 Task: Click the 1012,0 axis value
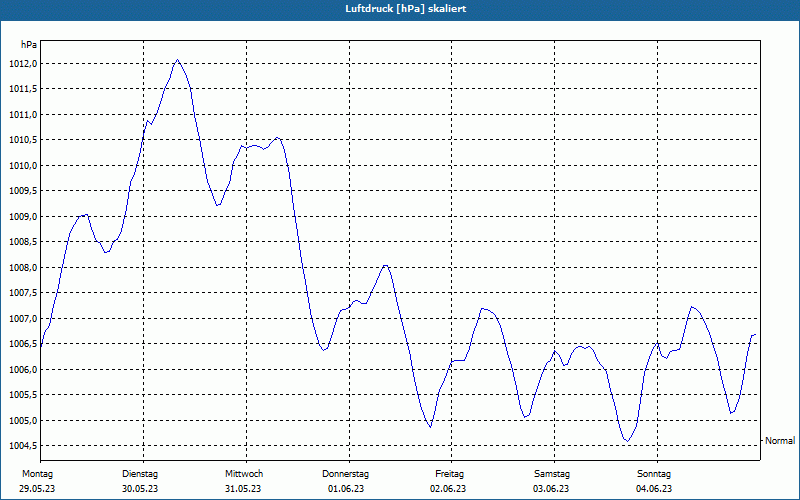click(x=23, y=64)
